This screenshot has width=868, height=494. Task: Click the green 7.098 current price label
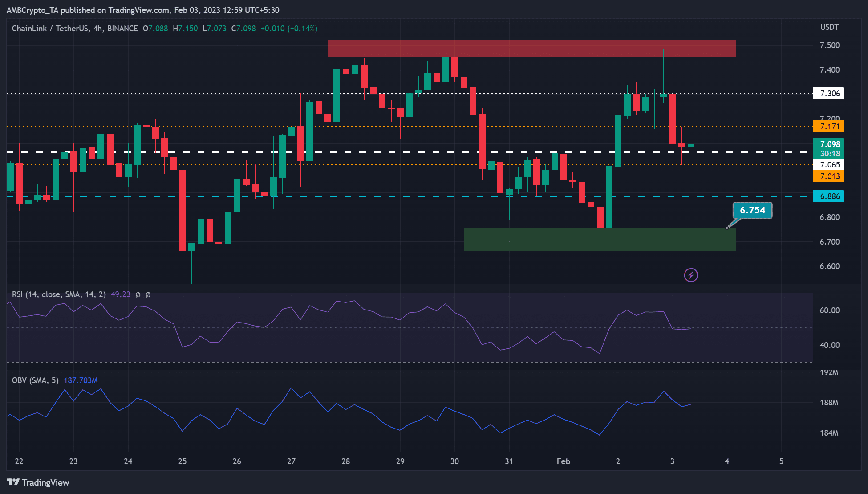828,149
